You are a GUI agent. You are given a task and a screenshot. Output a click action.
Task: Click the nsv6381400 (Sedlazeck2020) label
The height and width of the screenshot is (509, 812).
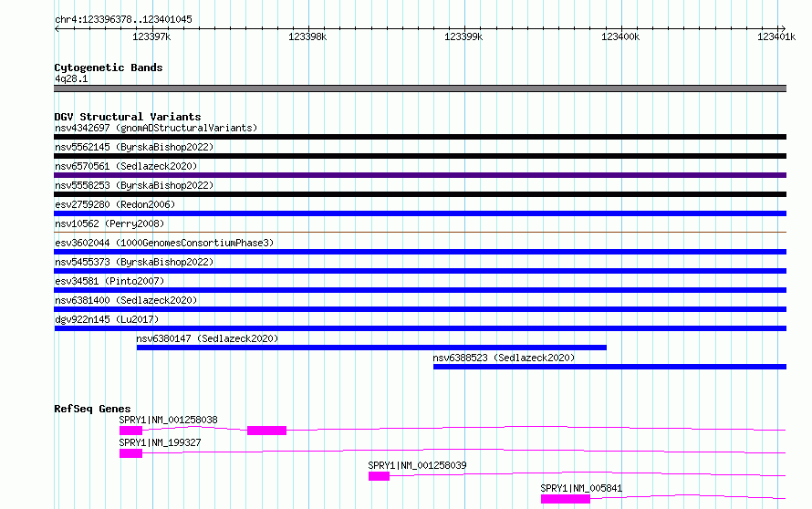(126, 300)
